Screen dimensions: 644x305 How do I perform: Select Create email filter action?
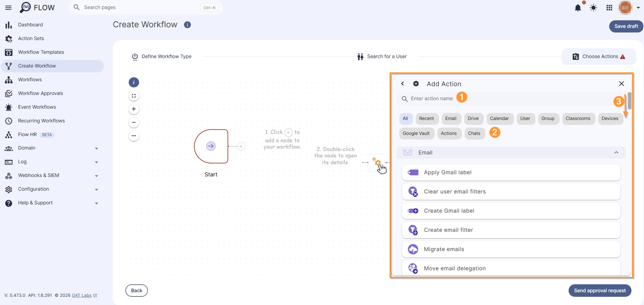click(511, 230)
